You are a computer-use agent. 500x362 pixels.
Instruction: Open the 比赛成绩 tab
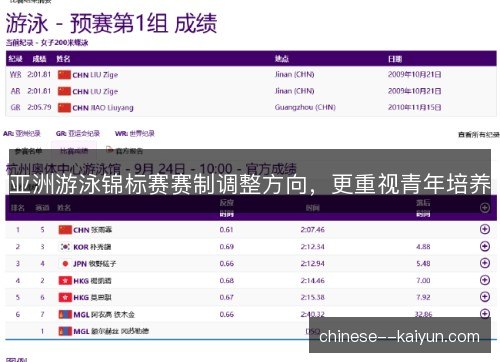pyautogui.click(x=74, y=151)
